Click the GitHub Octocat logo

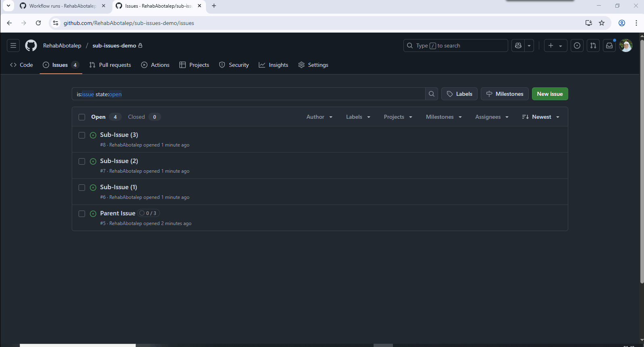[31, 45]
